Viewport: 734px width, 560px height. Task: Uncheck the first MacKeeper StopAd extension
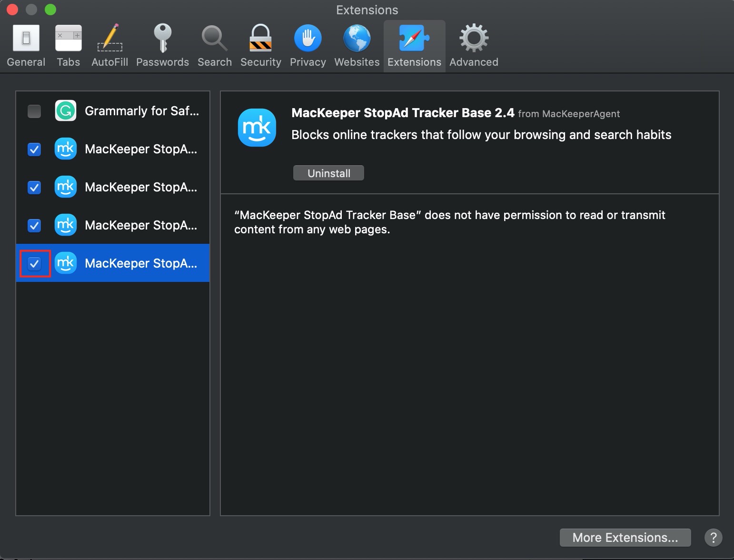(x=34, y=150)
